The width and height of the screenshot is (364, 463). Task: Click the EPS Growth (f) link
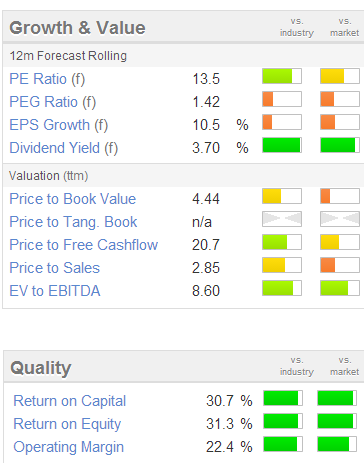tap(59, 125)
